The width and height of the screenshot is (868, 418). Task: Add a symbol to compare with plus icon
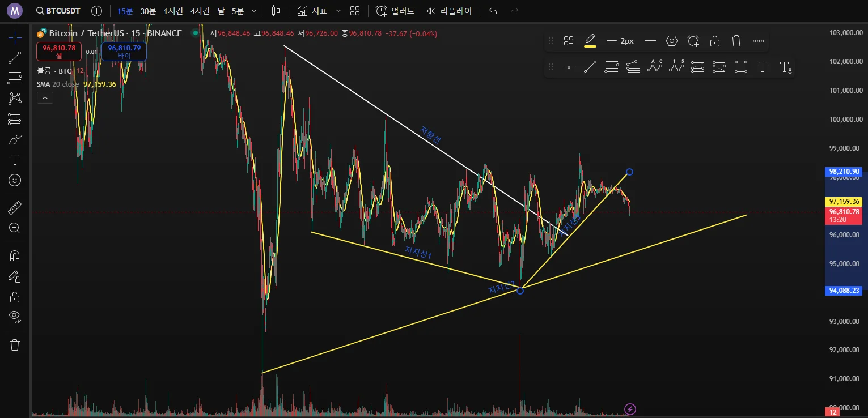97,11
